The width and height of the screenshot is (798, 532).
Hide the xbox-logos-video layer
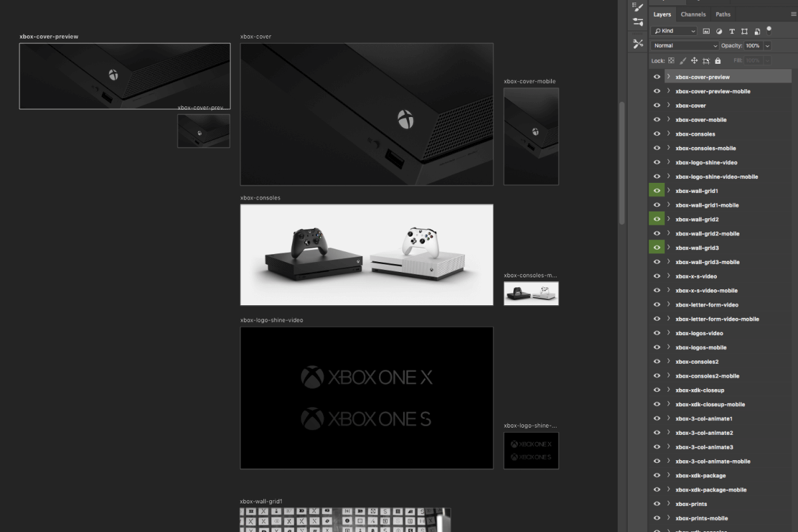click(657, 333)
